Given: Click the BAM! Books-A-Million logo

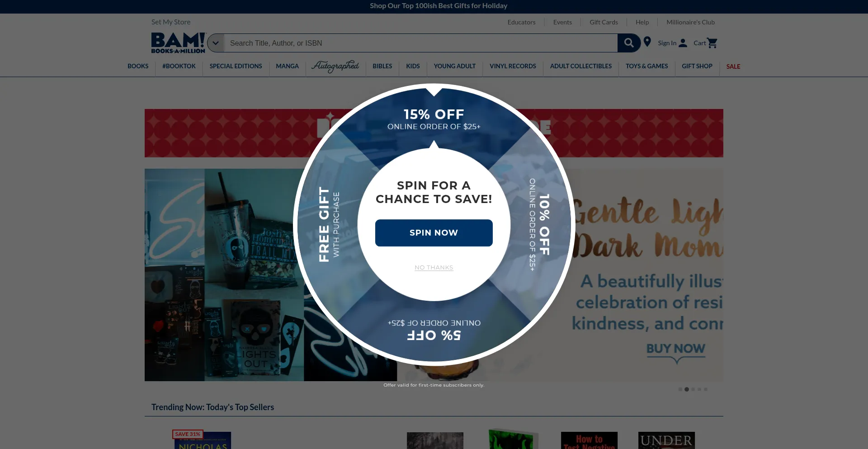Looking at the screenshot, I should click(178, 43).
